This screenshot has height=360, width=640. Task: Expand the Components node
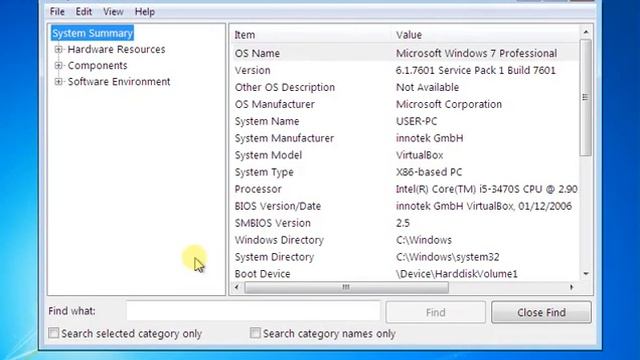click(58, 65)
